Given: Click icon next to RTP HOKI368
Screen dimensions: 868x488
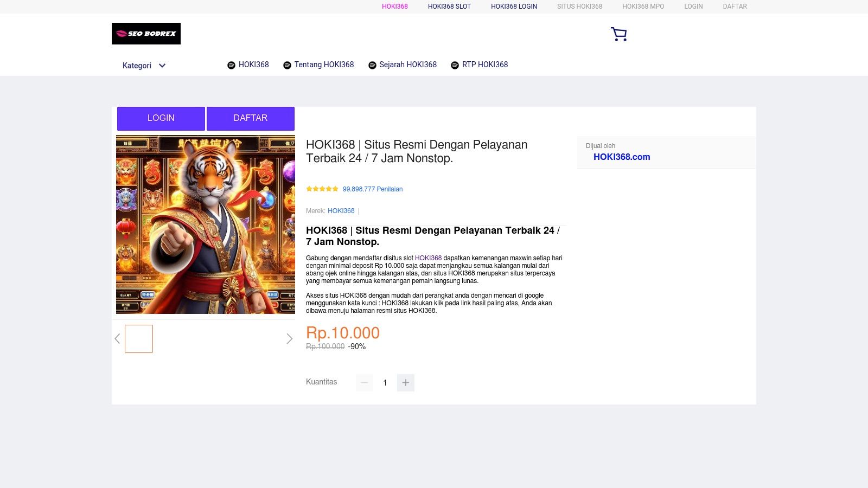Looking at the screenshot, I should [455, 65].
